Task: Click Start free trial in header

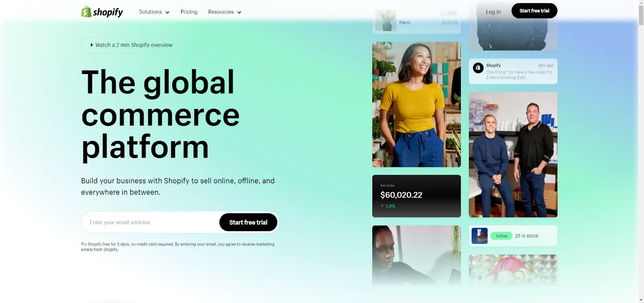Action: coord(534,11)
